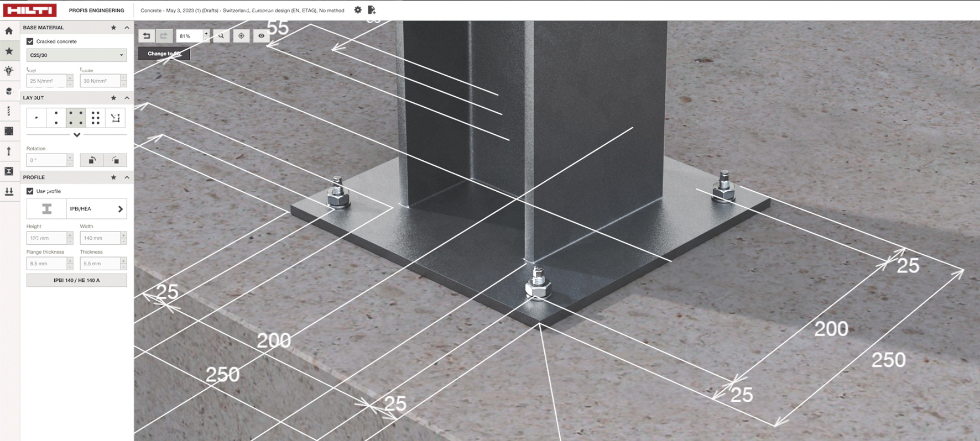This screenshot has height=441, width=980.
Task: Click the right-side 200 dimension label
Action: (831, 329)
